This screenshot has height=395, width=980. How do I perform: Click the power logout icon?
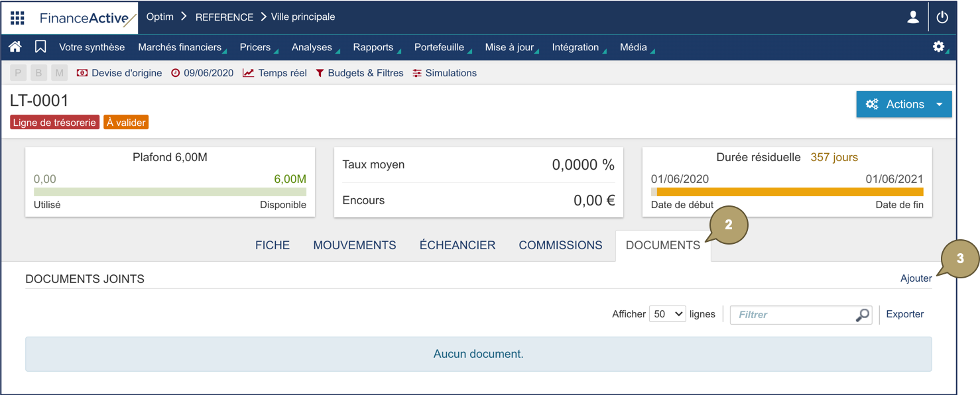[x=942, y=17]
